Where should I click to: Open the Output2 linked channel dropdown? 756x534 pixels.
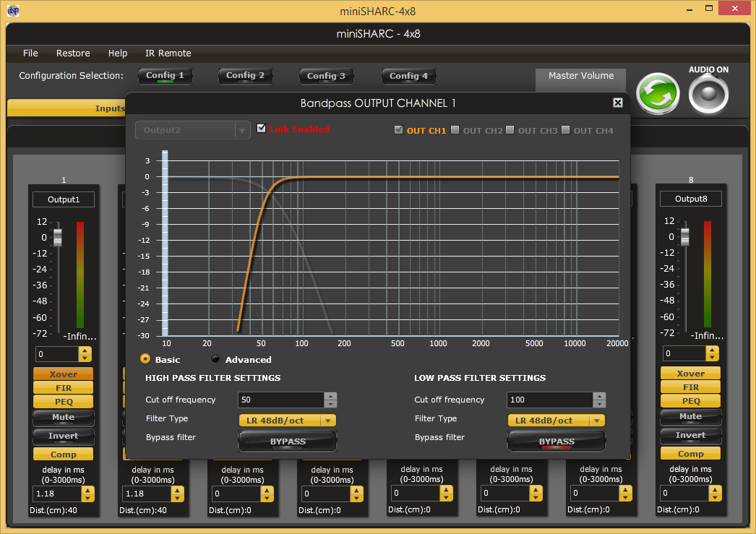coord(193,130)
